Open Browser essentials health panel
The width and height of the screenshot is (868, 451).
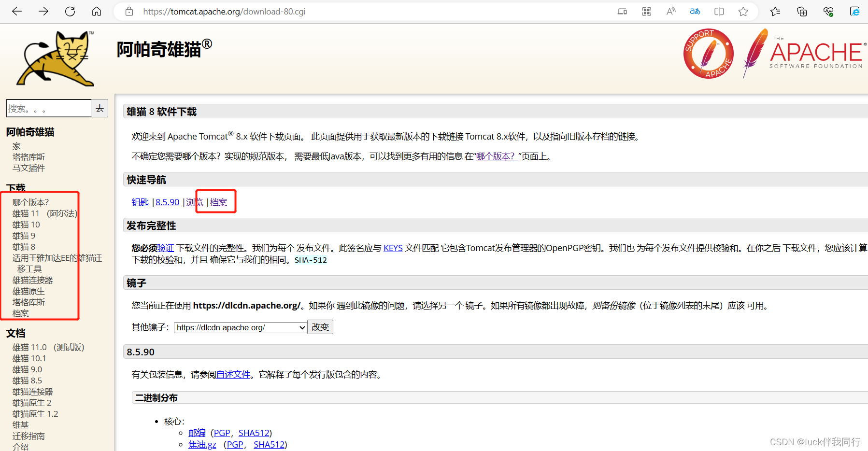pyautogui.click(x=828, y=11)
